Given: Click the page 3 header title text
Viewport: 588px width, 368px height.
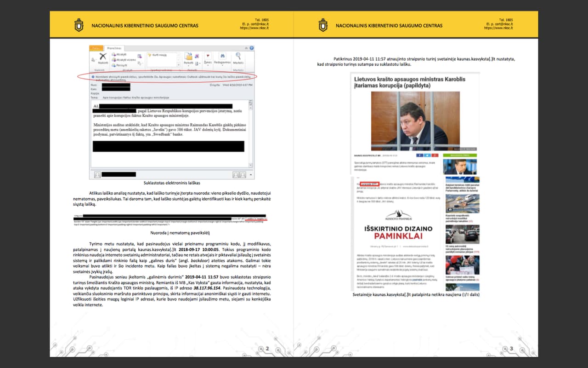Looking at the screenshot, I should [x=389, y=25].
